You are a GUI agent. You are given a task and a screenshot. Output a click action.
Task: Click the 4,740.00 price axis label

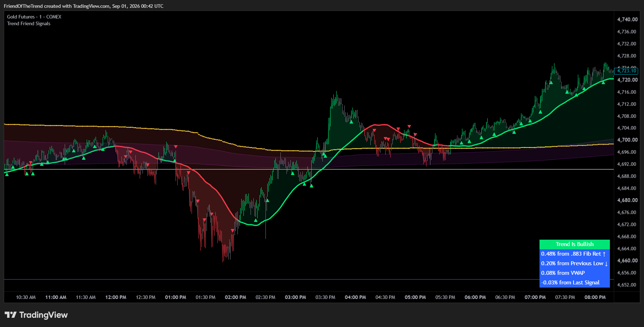coord(627,20)
